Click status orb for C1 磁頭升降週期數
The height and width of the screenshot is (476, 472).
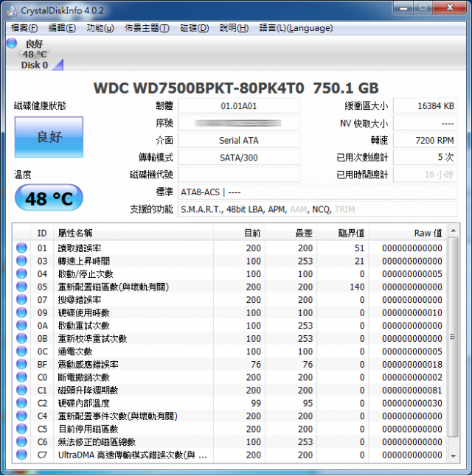tap(21, 390)
